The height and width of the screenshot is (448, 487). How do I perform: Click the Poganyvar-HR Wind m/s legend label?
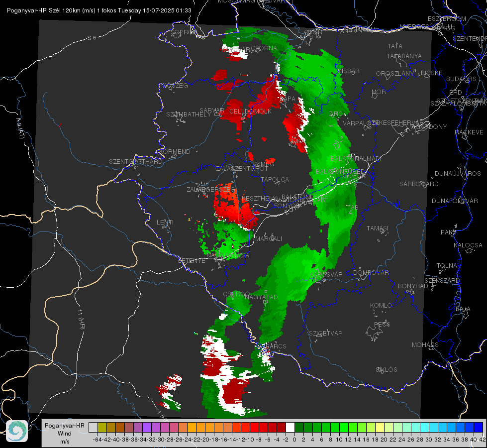point(64,434)
